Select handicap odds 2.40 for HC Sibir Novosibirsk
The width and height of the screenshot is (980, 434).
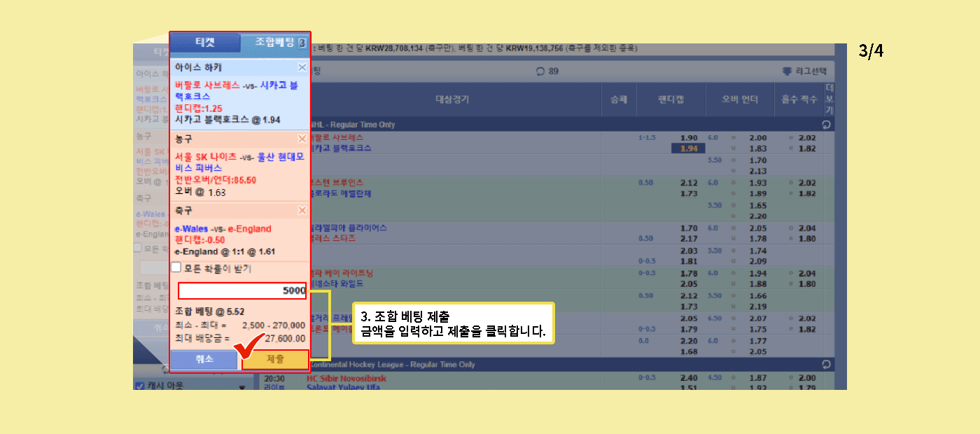(689, 379)
